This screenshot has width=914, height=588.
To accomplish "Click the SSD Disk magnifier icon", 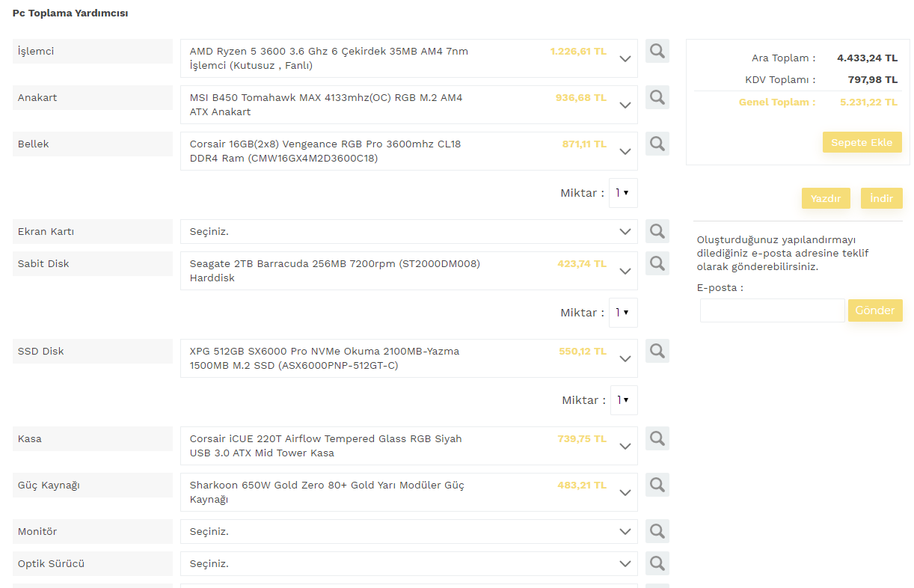I will tap(657, 351).
